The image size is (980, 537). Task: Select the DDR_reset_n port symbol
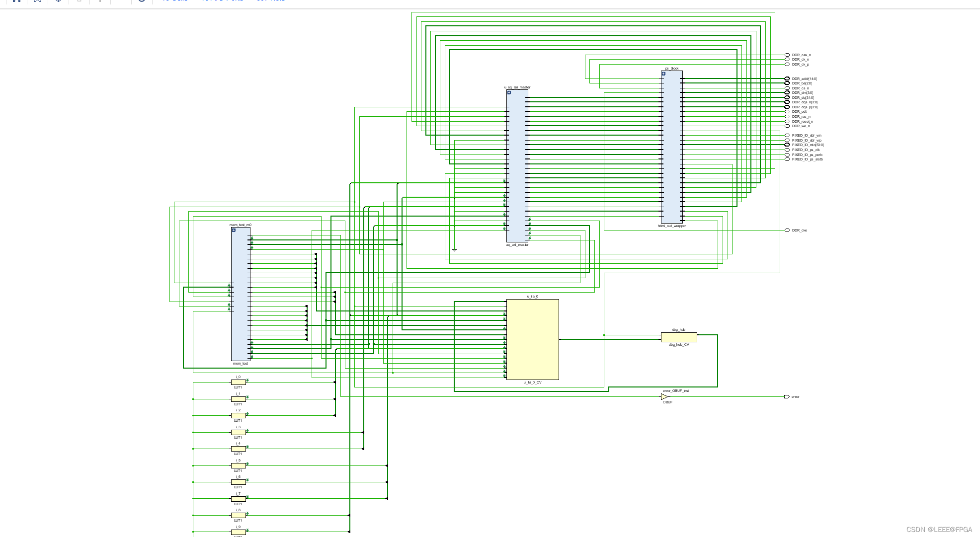[787, 121]
